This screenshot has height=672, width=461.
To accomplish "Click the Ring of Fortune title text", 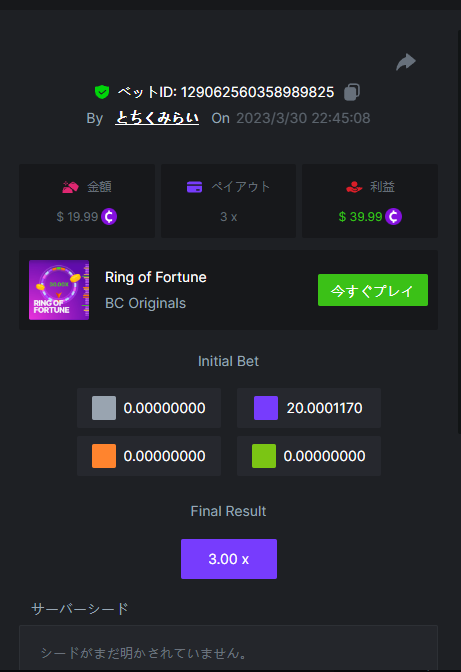I will pos(156,277).
